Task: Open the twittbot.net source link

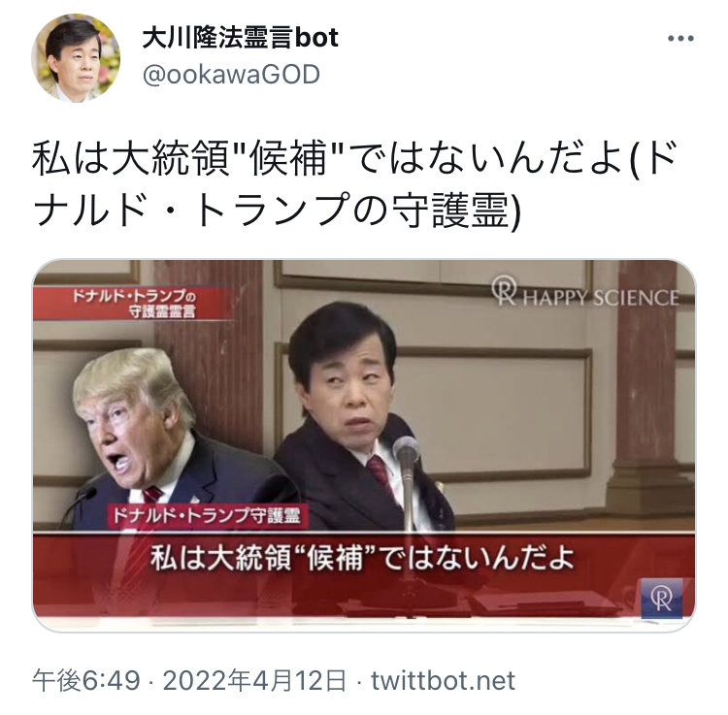Action: (x=443, y=681)
